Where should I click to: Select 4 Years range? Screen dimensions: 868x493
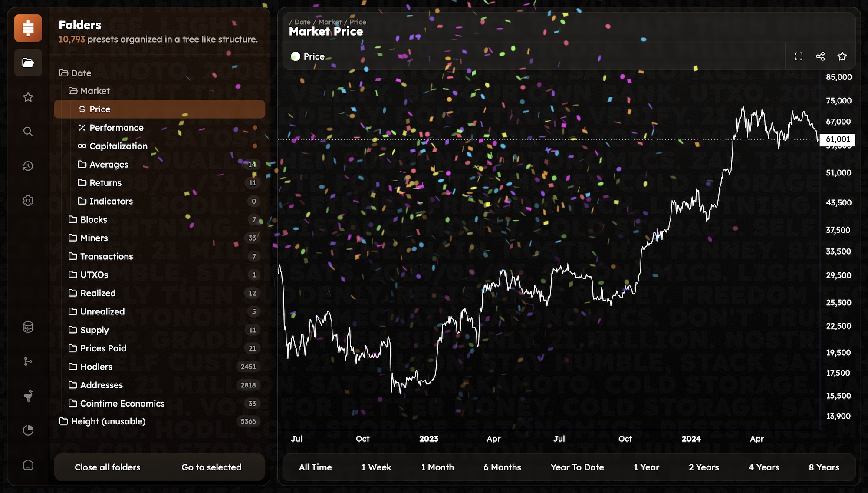tap(764, 467)
